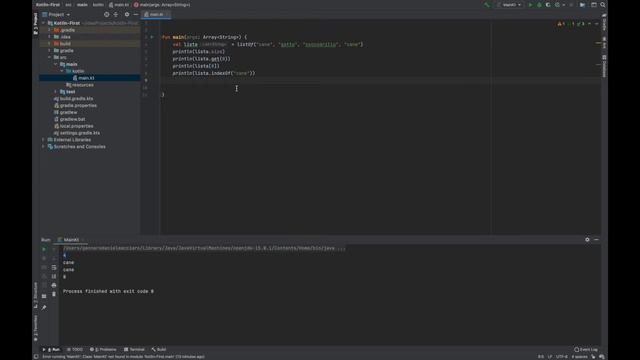Screen dimensions: 640x360
Task: Toggle the Favorites side tool button
Action: point(36,328)
